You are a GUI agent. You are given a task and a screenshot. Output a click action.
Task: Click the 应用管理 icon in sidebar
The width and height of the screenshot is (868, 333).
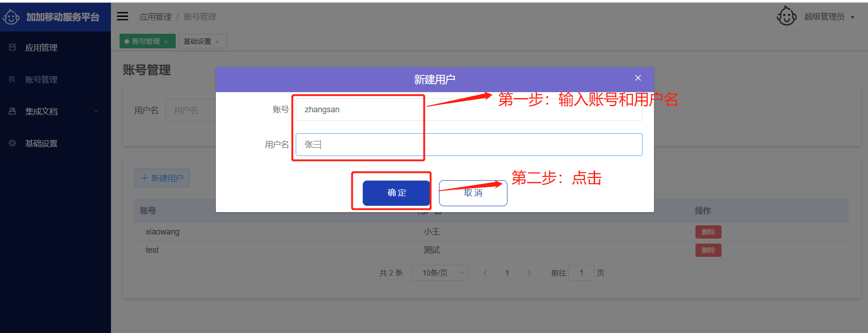(x=12, y=47)
